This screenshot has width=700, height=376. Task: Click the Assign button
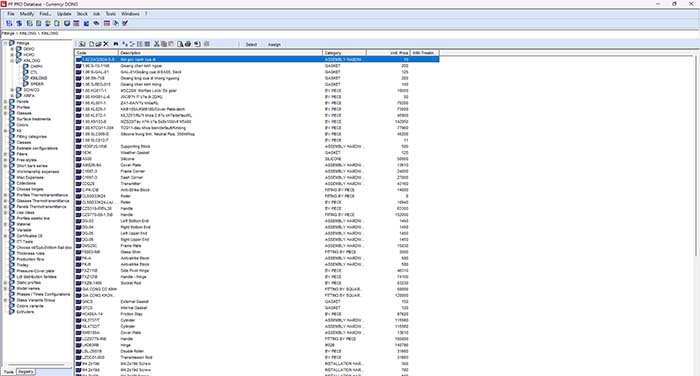point(274,44)
